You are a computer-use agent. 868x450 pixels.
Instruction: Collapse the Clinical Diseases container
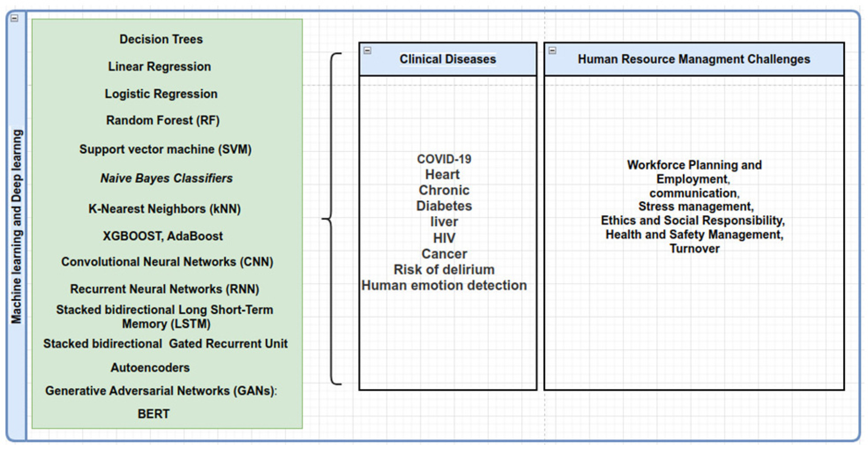click(x=367, y=51)
